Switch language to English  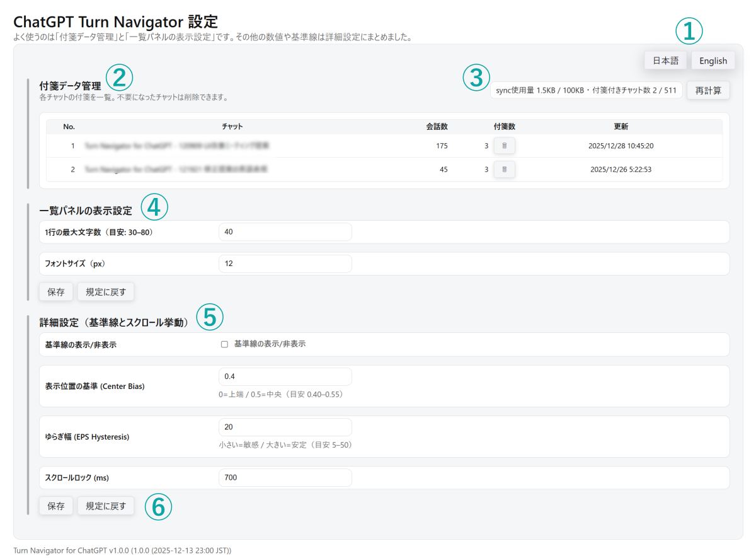click(x=713, y=61)
